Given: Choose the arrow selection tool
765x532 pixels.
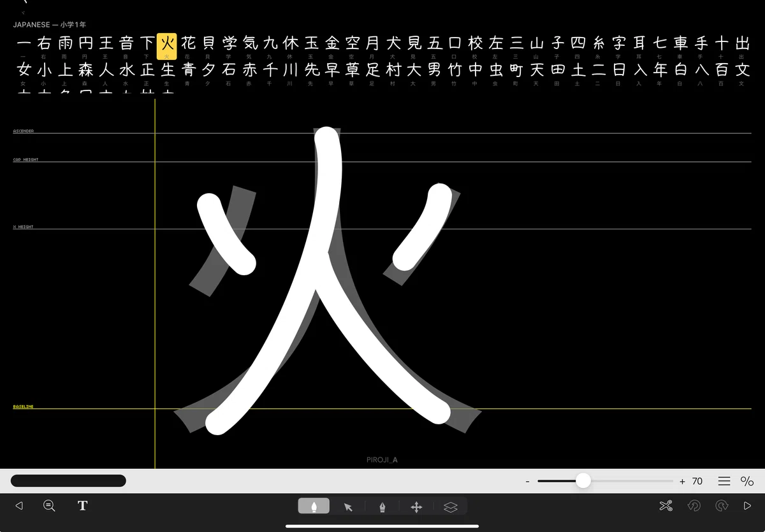Looking at the screenshot, I should 348,507.
